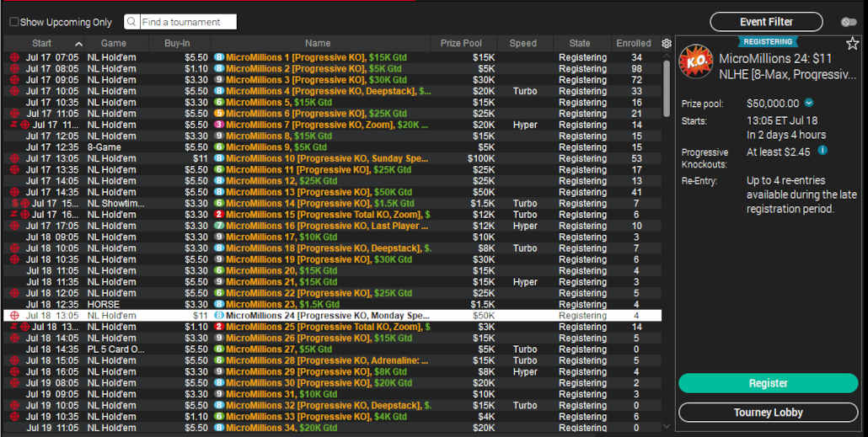The image size is (868, 437).
Task: Click knockout icon on MicroMillions 33 row
Action: click(15, 417)
